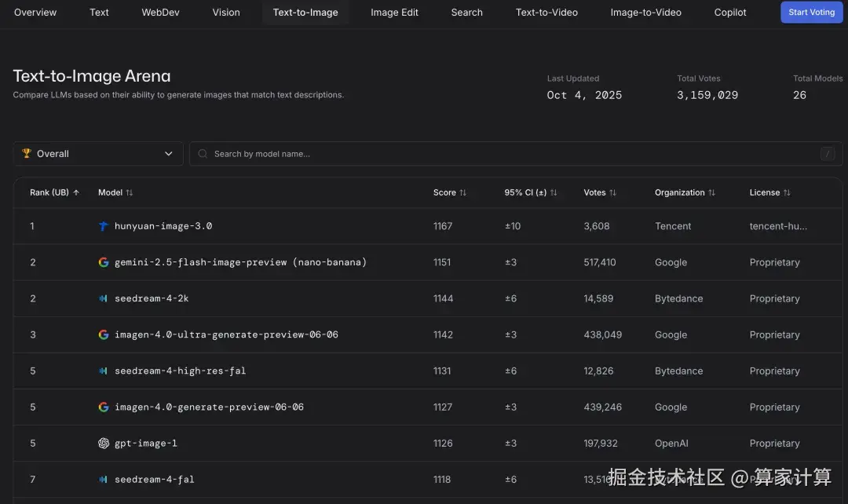This screenshot has width=848, height=504.
Task: Click the votes value 197,932
Action: click(601, 444)
